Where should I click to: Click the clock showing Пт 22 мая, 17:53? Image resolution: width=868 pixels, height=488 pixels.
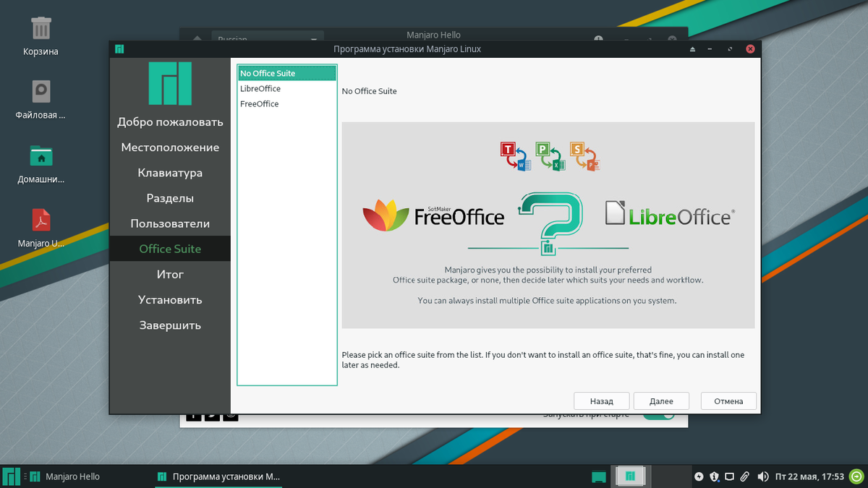(x=809, y=476)
